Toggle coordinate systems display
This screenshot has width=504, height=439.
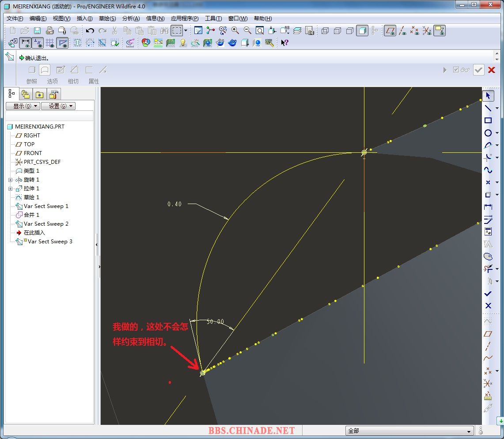tap(427, 30)
